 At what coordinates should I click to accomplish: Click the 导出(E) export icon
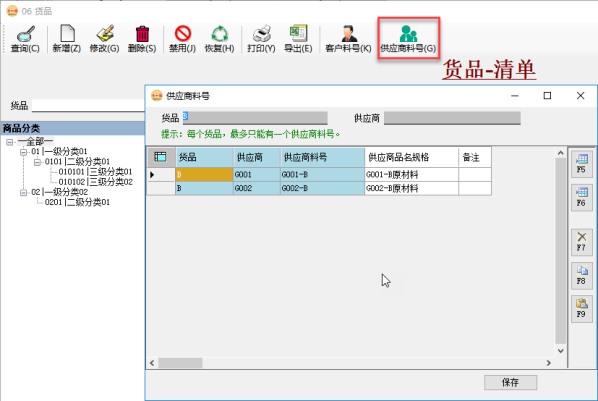coord(298,39)
